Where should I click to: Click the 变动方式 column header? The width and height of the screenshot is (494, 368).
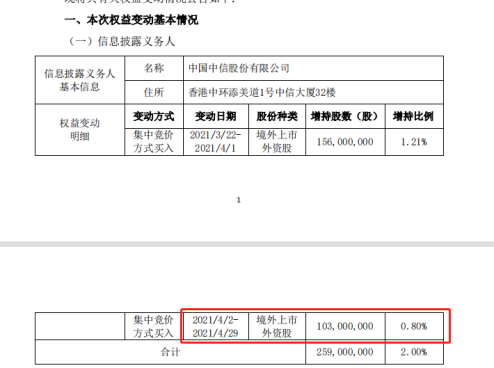pos(154,116)
